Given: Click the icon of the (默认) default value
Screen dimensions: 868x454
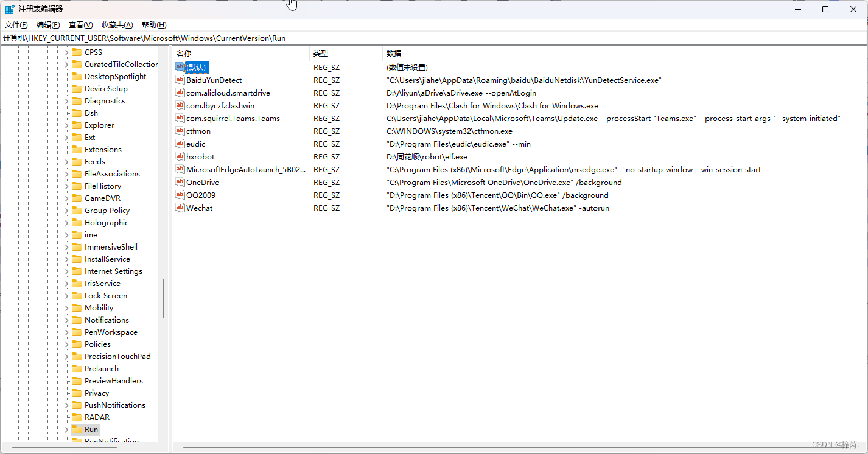Looking at the screenshot, I should (x=180, y=67).
